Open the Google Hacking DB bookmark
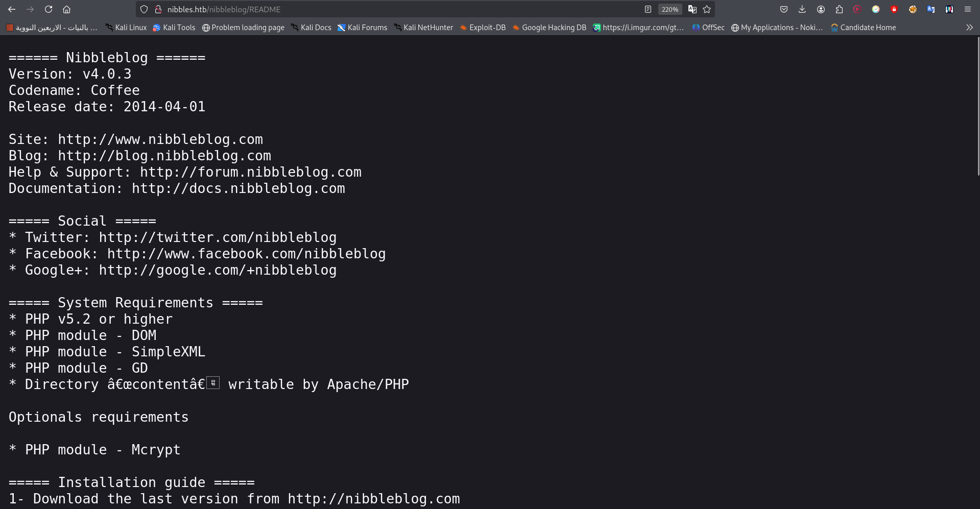The height and width of the screenshot is (509, 980). click(x=549, y=28)
